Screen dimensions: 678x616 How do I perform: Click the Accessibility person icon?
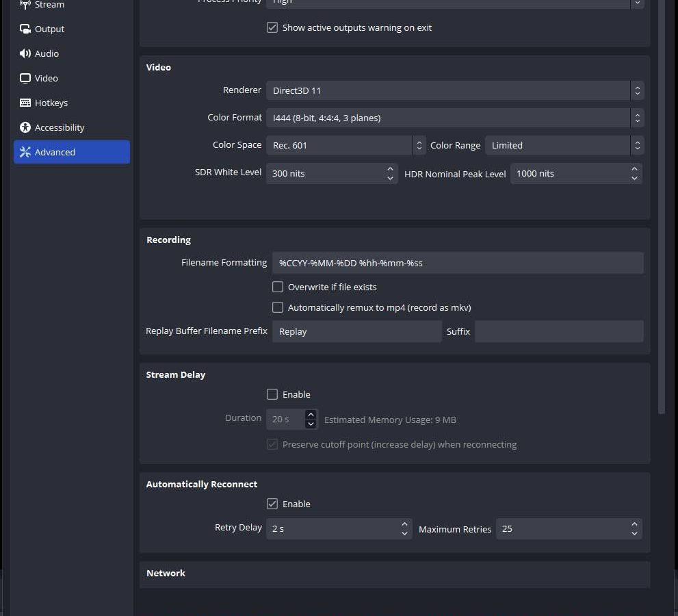(25, 127)
